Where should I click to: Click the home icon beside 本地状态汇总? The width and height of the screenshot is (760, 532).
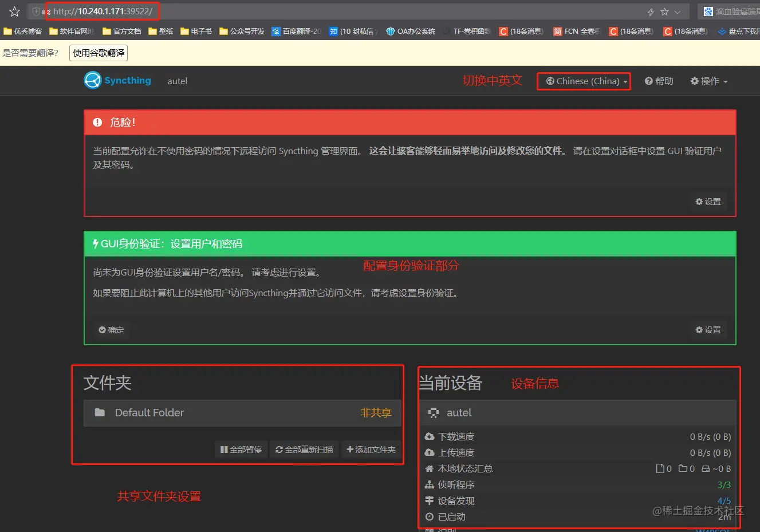[x=430, y=469]
